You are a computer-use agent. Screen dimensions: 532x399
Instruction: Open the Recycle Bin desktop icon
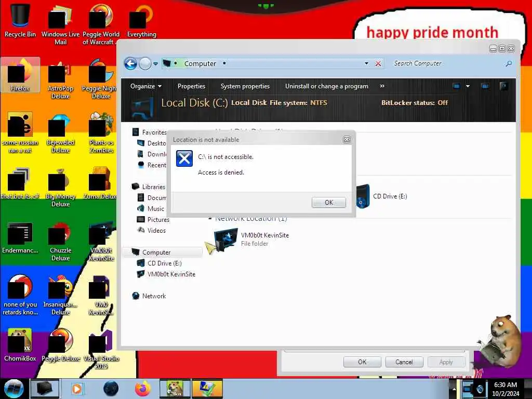tap(20, 20)
